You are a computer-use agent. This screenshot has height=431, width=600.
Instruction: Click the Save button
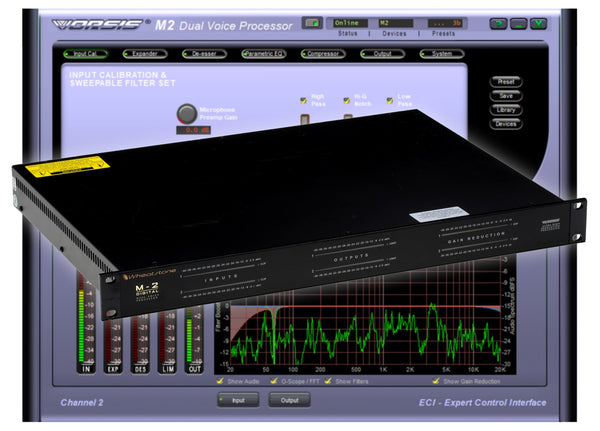coord(506,96)
